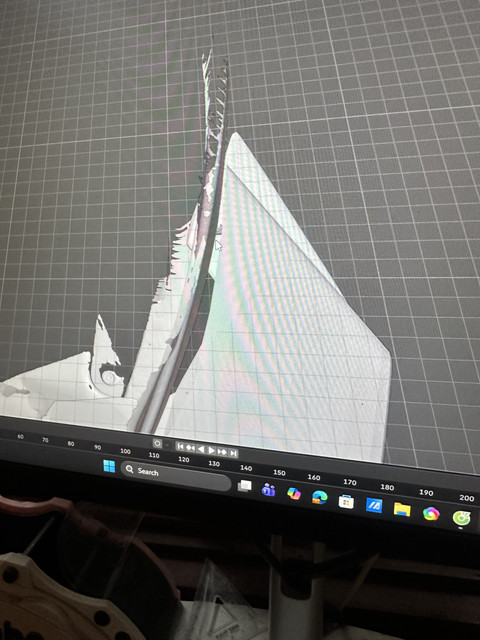
Task: Open Microsoft Store from the taskbar
Action: (346, 501)
